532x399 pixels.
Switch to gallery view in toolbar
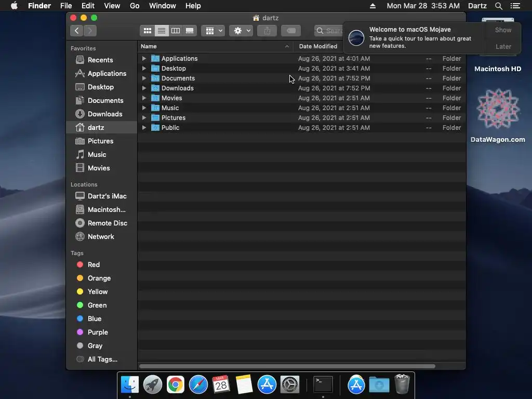click(x=190, y=31)
